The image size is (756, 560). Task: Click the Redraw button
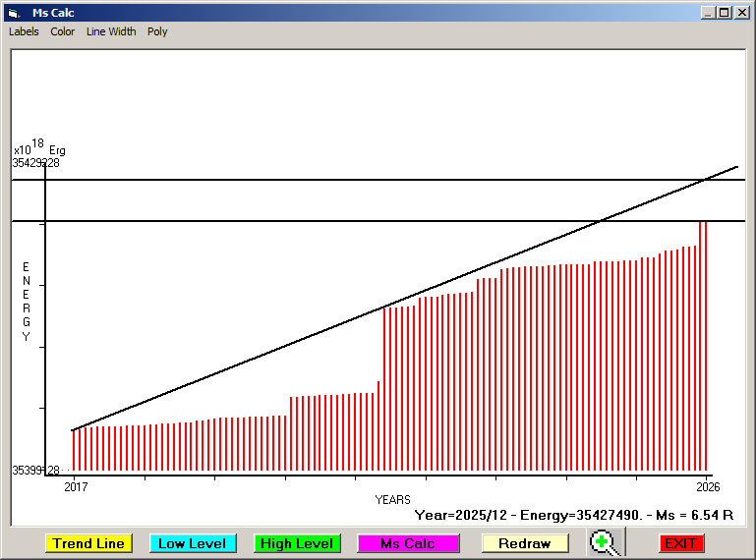click(524, 543)
